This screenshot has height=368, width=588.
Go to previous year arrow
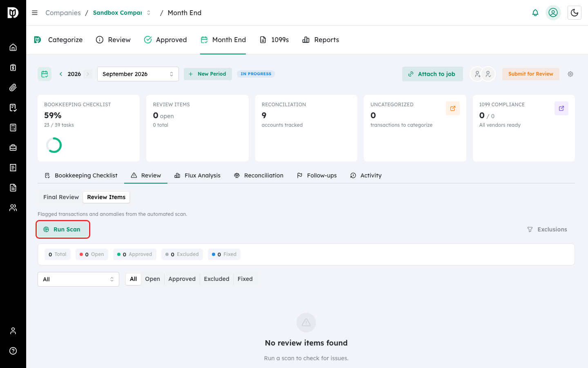[61, 74]
